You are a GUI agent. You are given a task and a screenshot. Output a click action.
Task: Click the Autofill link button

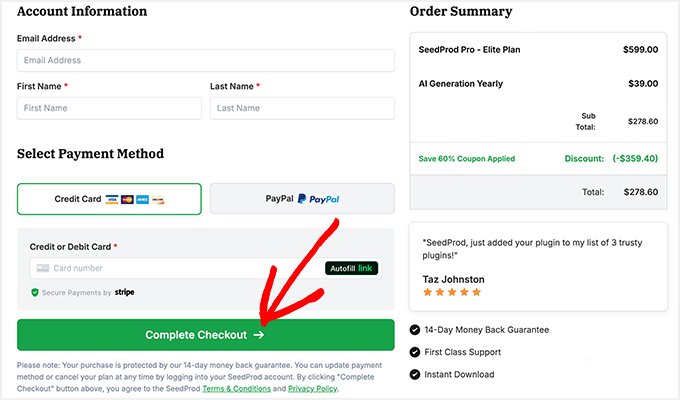(x=352, y=268)
